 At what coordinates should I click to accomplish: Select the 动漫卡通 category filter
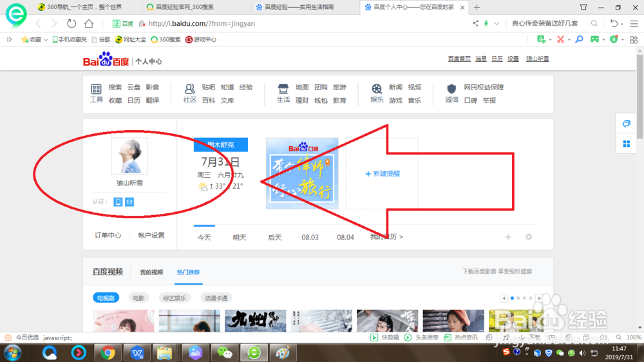216,298
